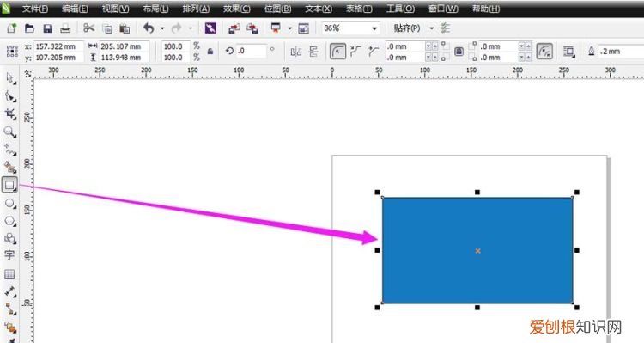The width and height of the screenshot is (644, 343).
Task: Expand the 贴齐(P) snap dropdown arrow
Action: click(x=431, y=28)
